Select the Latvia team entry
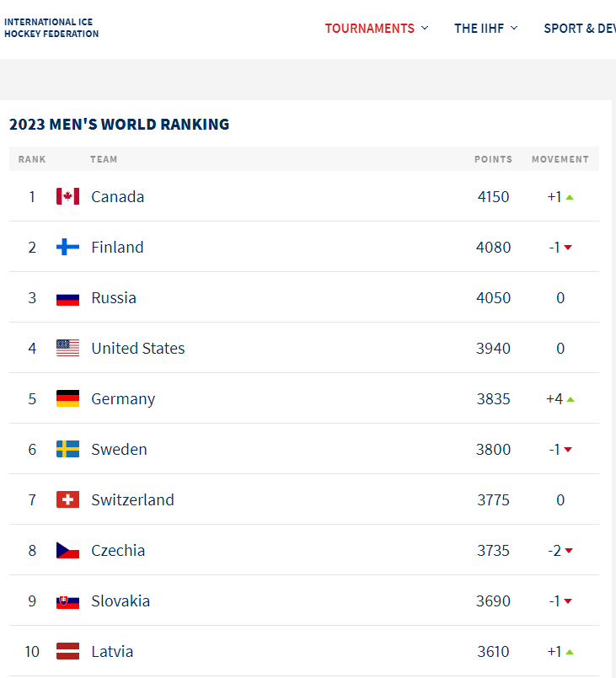The width and height of the screenshot is (616, 678). (113, 651)
